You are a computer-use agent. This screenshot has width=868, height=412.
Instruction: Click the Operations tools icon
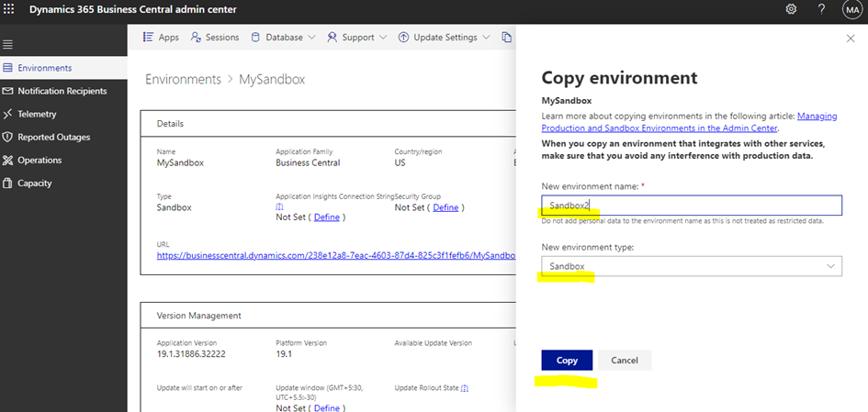(7, 161)
